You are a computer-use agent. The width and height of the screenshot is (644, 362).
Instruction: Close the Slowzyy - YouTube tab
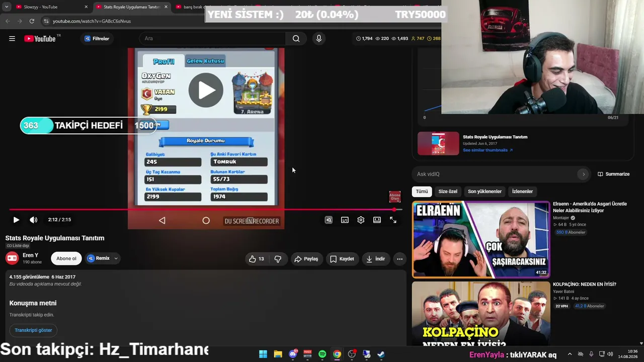[x=86, y=7]
